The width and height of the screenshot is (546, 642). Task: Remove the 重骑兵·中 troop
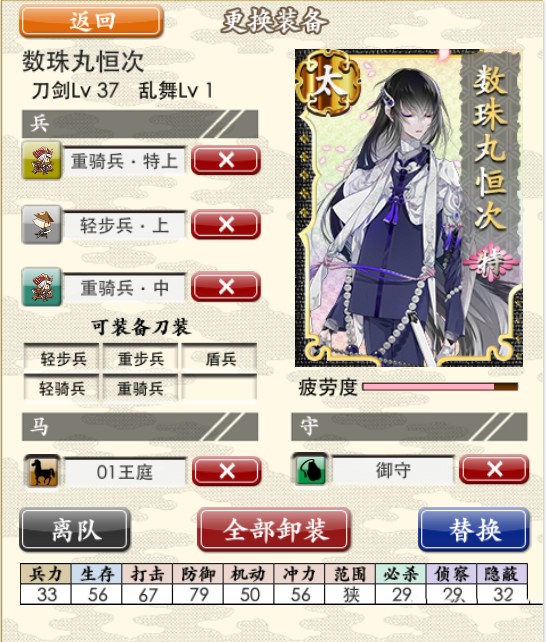coord(226,287)
